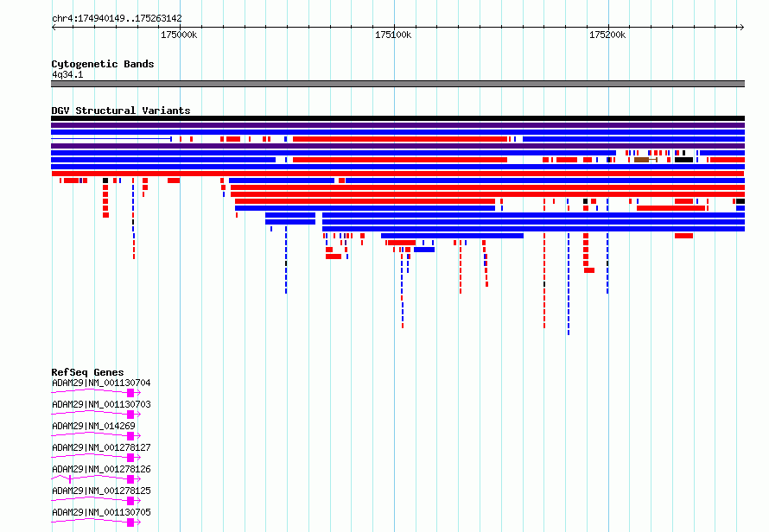
Task: Click ADAM29|NM_014269 gene label
Action: tap(93, 426)
